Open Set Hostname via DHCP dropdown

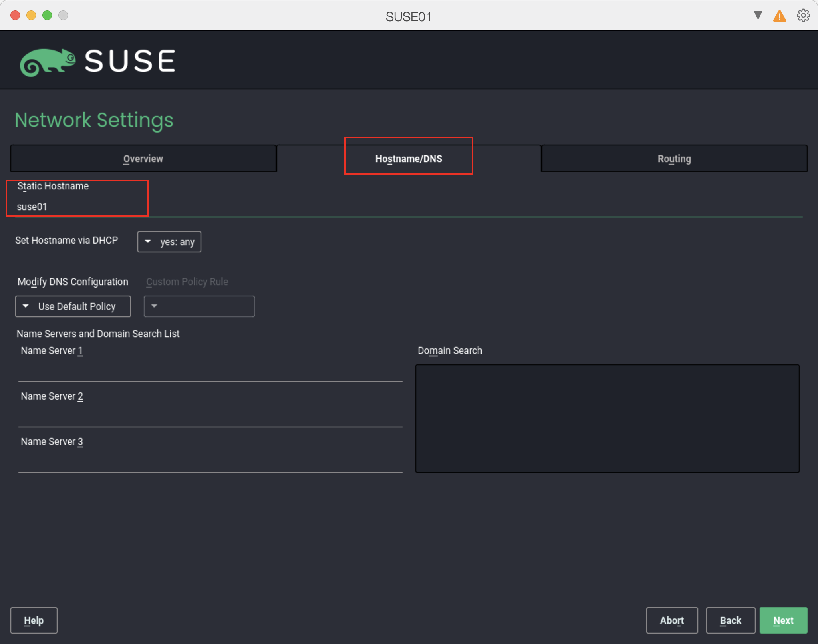(x=169, y=242)
